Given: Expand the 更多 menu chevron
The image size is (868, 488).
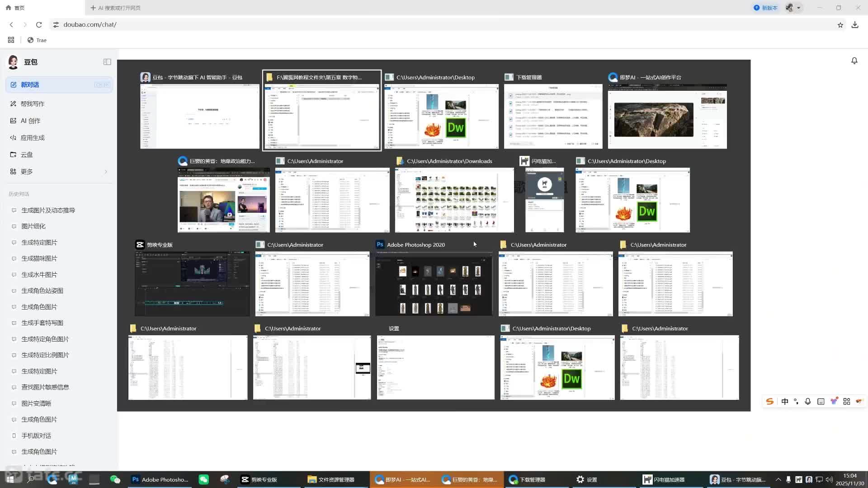Looking at the screenshot, I should click(106, 172).
